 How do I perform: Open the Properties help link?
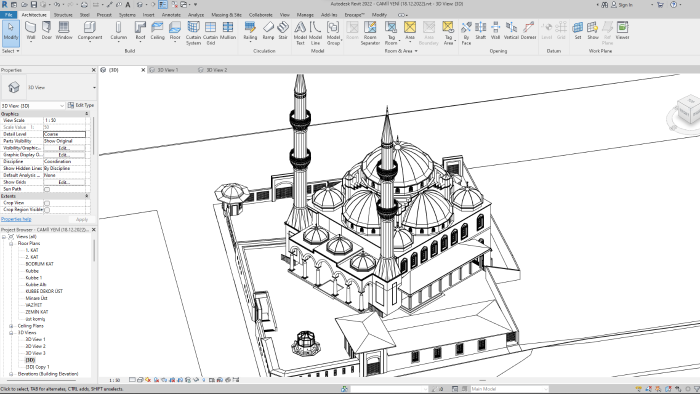coord(16,219)
